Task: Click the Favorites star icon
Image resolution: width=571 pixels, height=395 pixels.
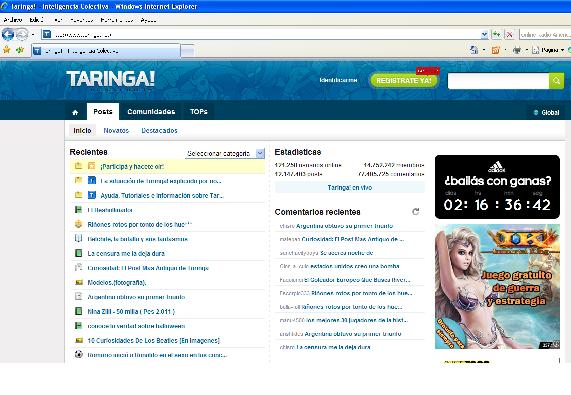Action: tap(7, 50)
